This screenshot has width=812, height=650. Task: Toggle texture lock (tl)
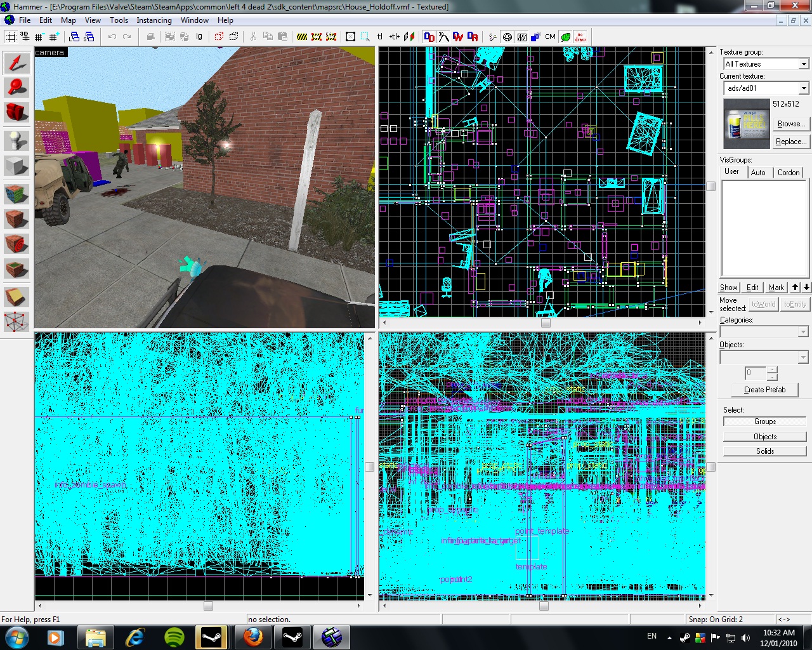click(x=380, y=37)
